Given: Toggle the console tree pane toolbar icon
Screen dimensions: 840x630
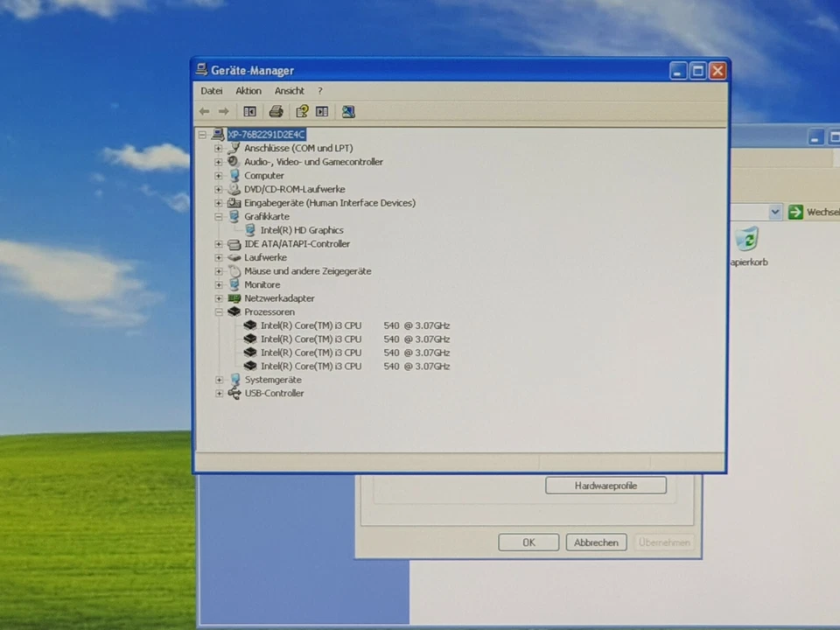Looking at the screenshot, I should 249,111.
